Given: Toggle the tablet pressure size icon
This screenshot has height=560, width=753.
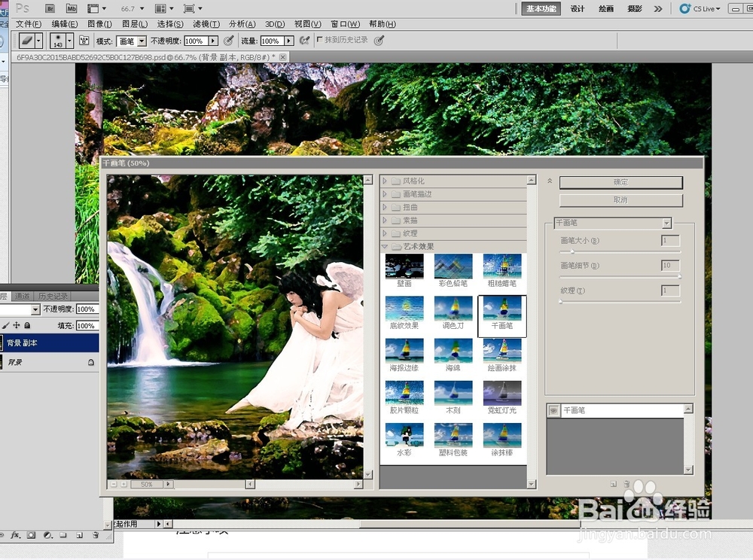Looking at the screenshot, I should click(379, 41).
